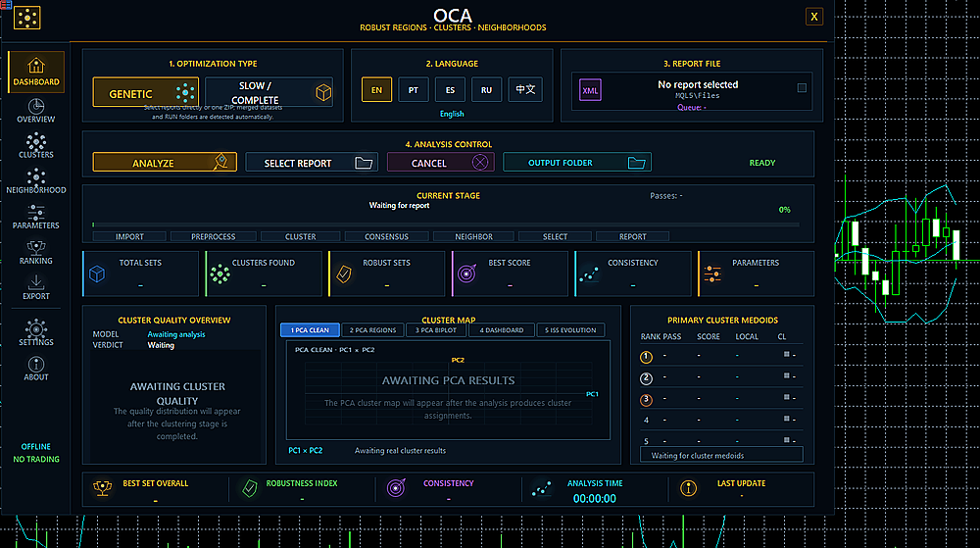Click rank 1 medal in medoids table
The image size is (980, 548).
(646, 357)
